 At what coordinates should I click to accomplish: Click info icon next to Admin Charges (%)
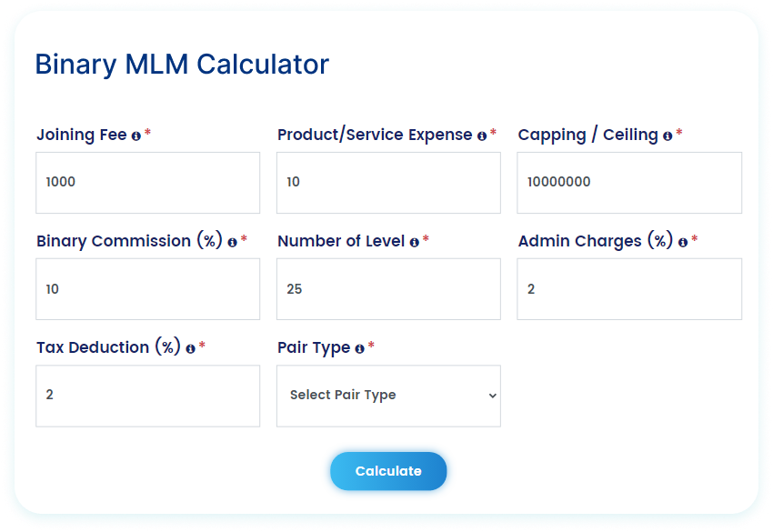(682, 243)
